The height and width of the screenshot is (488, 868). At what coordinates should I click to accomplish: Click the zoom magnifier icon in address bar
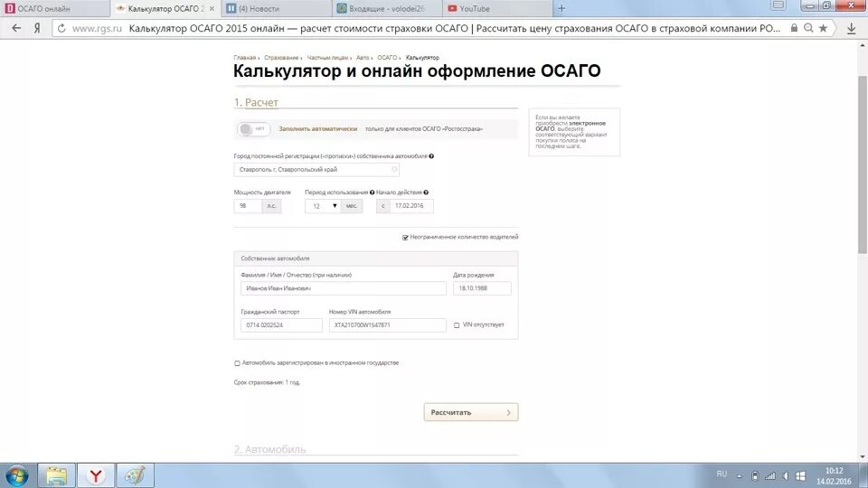[x=808, y=28]
